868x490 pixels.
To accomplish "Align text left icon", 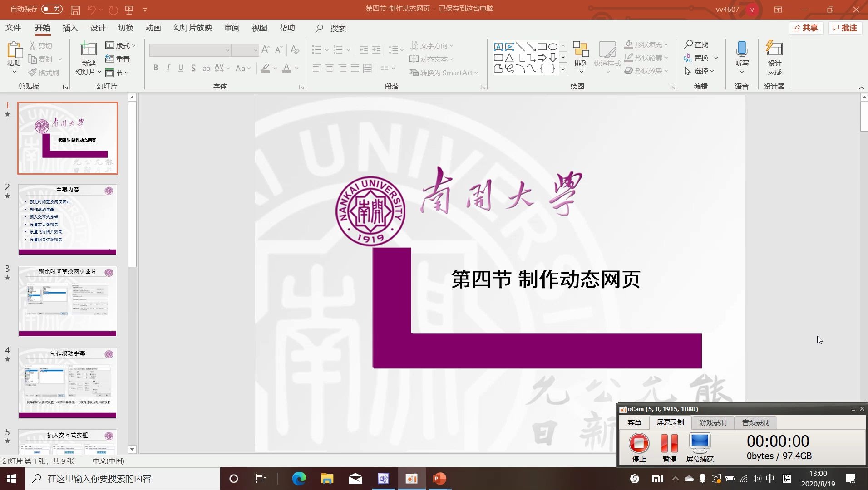I will click(x=317, y=68).
